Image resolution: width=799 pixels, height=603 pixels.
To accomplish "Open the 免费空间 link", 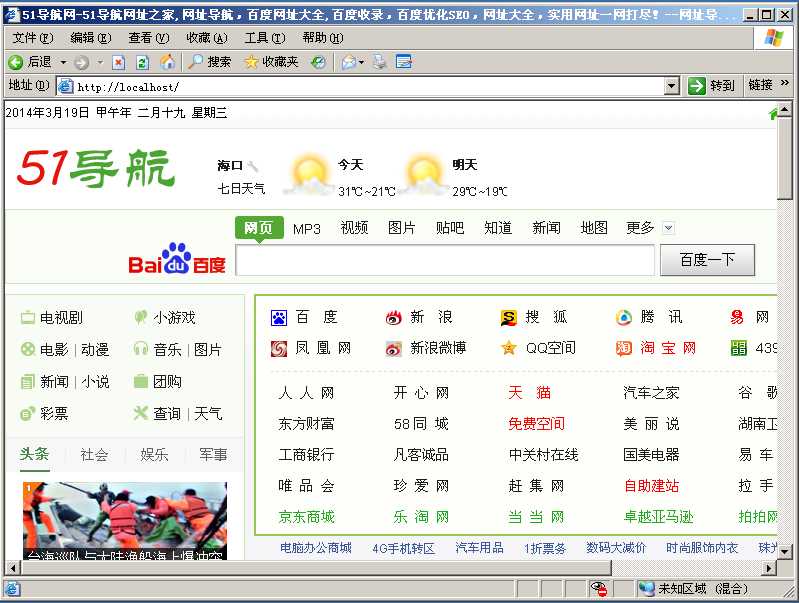I will (537, 424).
